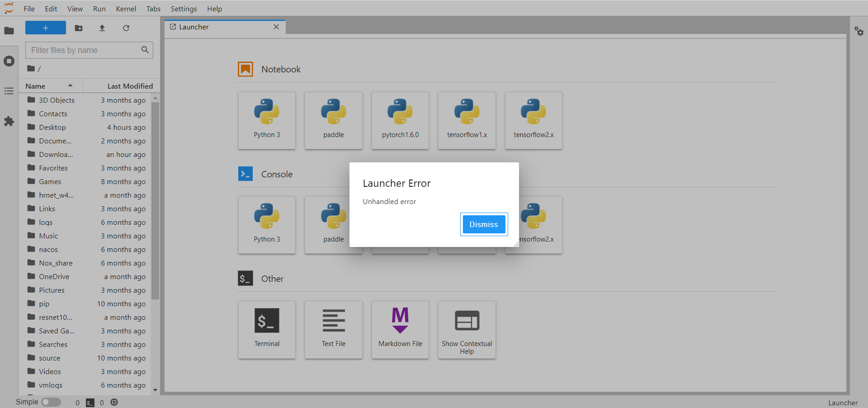Screen dimensions: 868x408
Task: Open the File menu
Action: (x=29, y=9)
